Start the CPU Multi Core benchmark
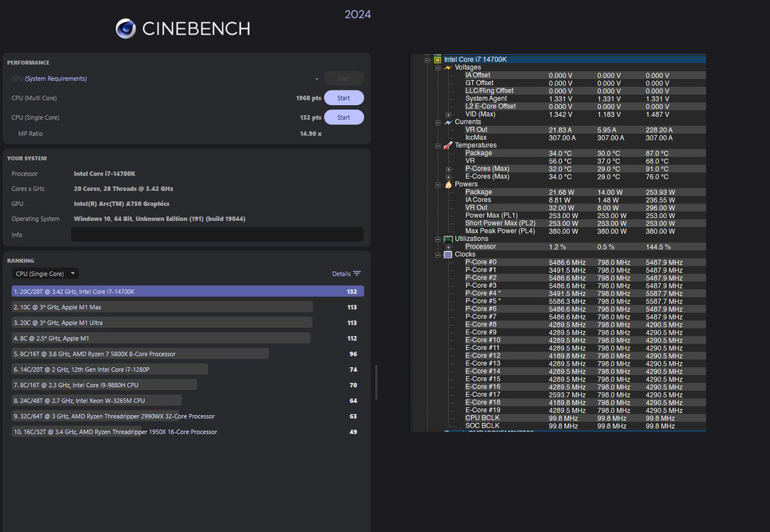 (x=344, y=98)
